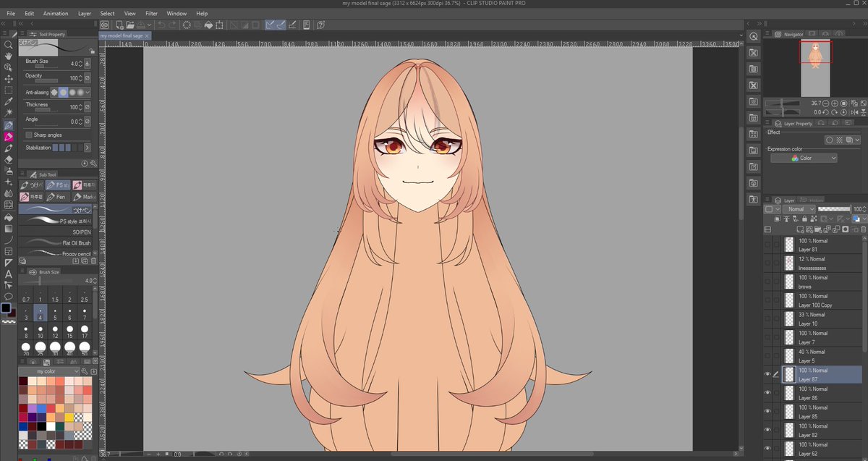Screen dimensions: 868x461
Task: Select the Flat Oil Brush preset
Action: click(58, 242)
